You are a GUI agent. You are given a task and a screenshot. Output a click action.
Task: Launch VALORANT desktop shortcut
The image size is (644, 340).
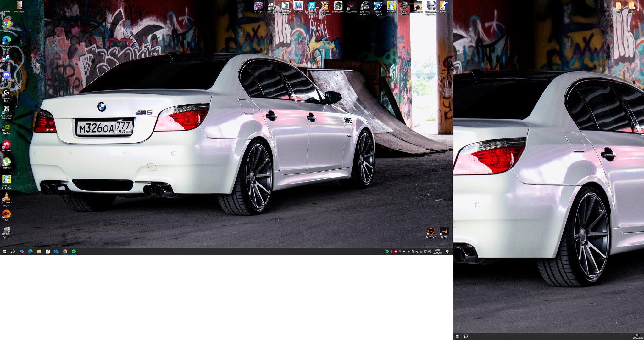(351, 7)
